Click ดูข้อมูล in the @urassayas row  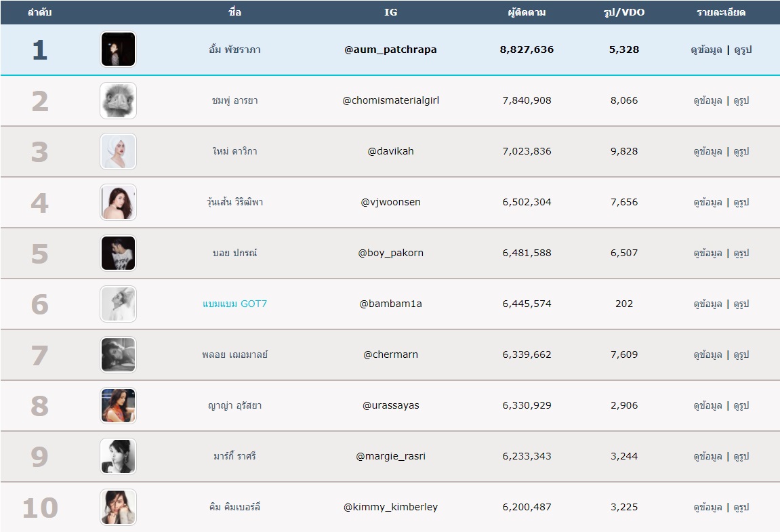tap(707, 405)
